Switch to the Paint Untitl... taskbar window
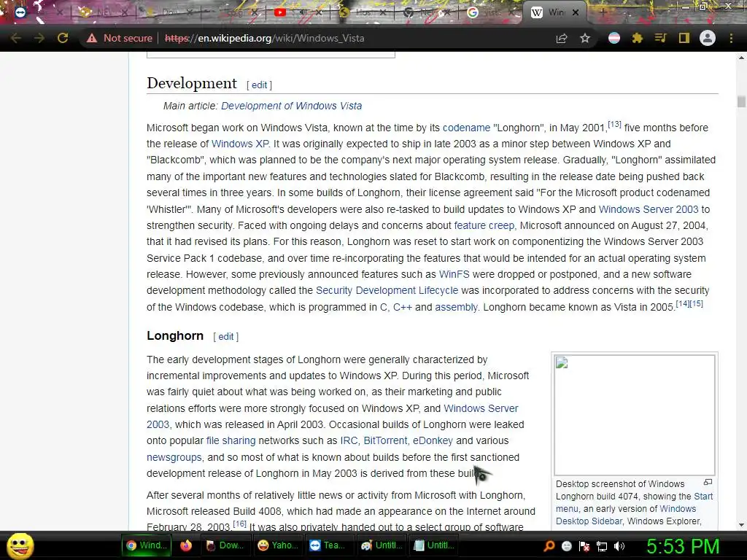 point(381,545)
